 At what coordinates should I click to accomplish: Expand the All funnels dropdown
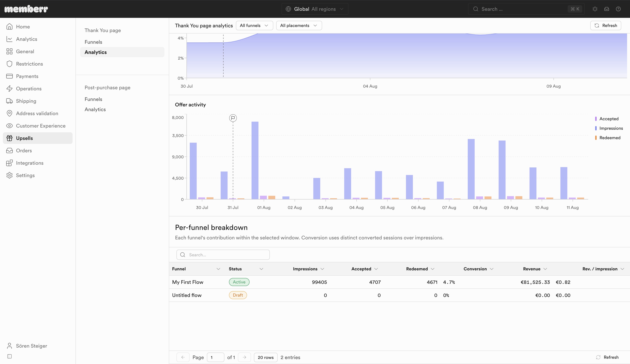pyautogui.click(x=254, y=26)
